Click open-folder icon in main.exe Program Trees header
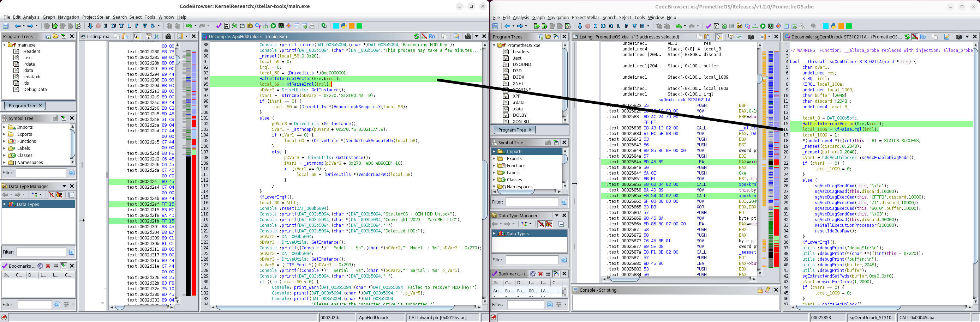Image resolution: width=980 pixels, height=322 pixels. pyautogui.click(x=56, y=36)
